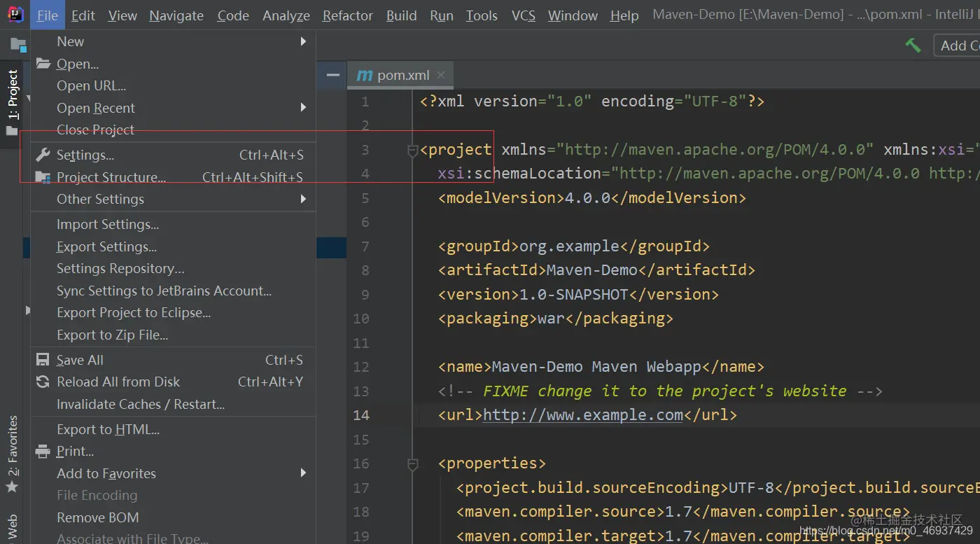Image resolution: width=980 pixels, height=544 pixels.
Task: Open the 1: Project tool window tab
Action: pos(12,104)
